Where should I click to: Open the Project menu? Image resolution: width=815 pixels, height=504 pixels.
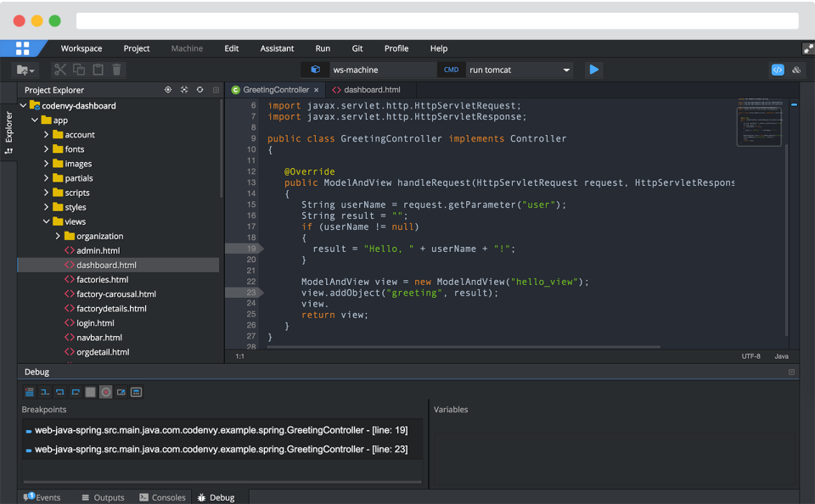(x=136, y=48)
